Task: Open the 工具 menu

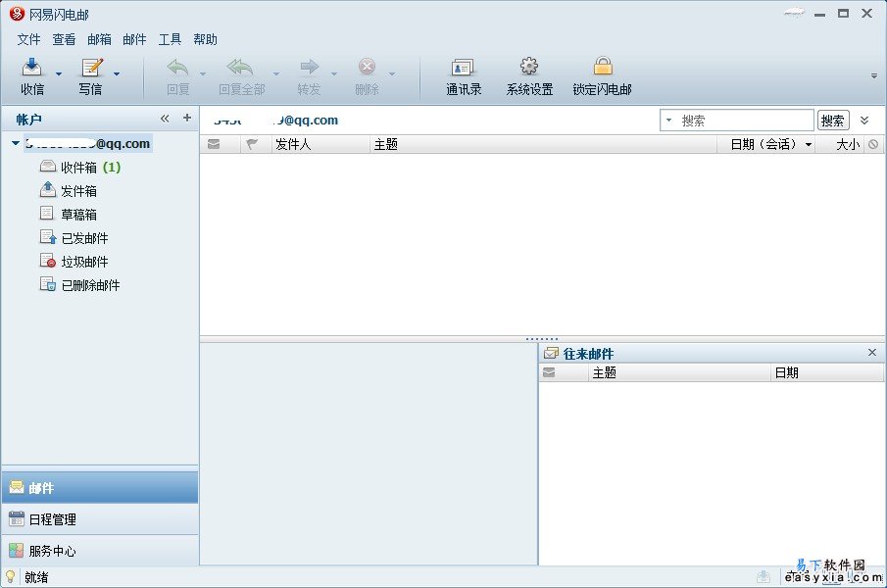Action: coord(170,39)
